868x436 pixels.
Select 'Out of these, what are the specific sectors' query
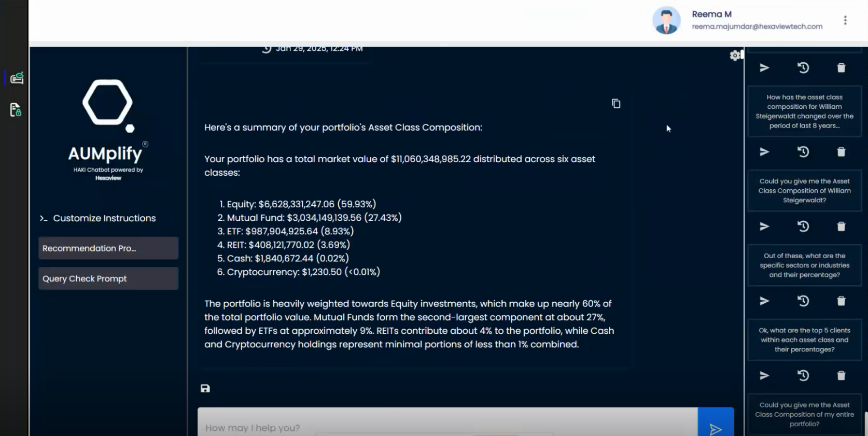click(804, 265)
